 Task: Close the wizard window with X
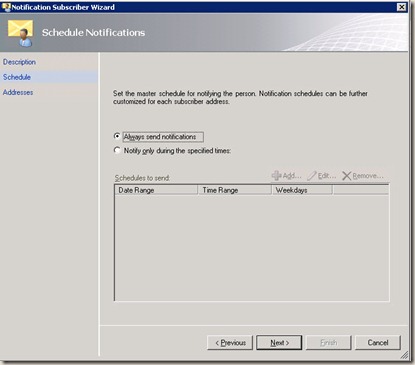(x=402, y=7)
